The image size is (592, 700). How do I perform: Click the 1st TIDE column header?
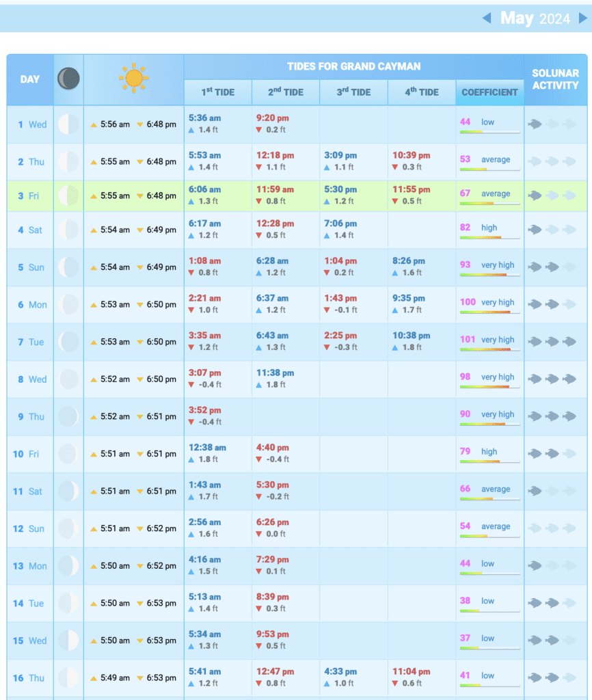[x=217, y=92]
